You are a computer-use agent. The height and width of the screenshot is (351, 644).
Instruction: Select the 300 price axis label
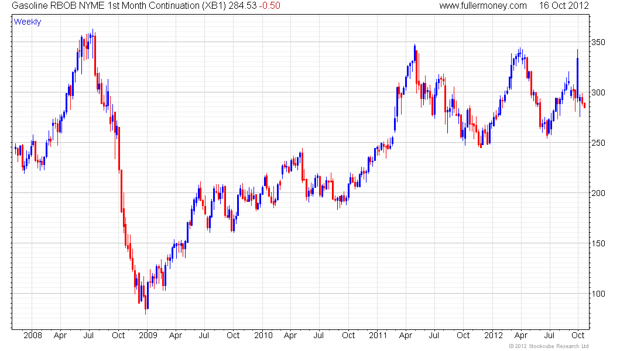[x=598, y=92]
